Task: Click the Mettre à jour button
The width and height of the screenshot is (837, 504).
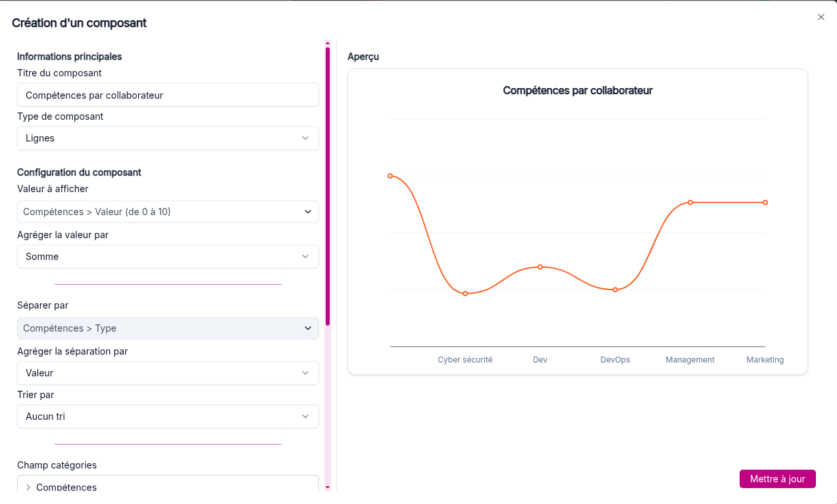Action: tap(777, 479)
